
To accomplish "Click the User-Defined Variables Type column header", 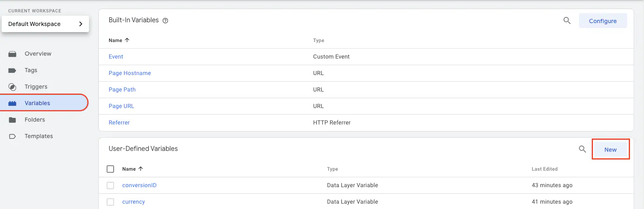I will click(x=332, y=169).
